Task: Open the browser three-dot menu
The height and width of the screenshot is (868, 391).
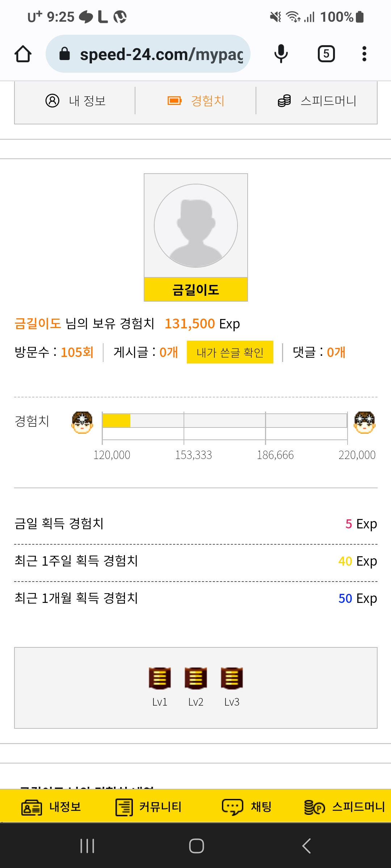Action: tap(364, 54)
